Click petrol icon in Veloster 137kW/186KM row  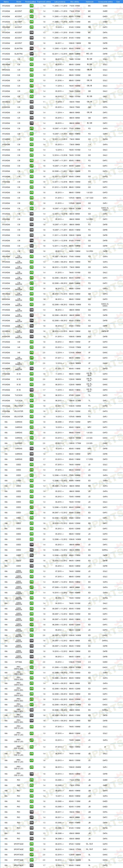pos(31,417)
